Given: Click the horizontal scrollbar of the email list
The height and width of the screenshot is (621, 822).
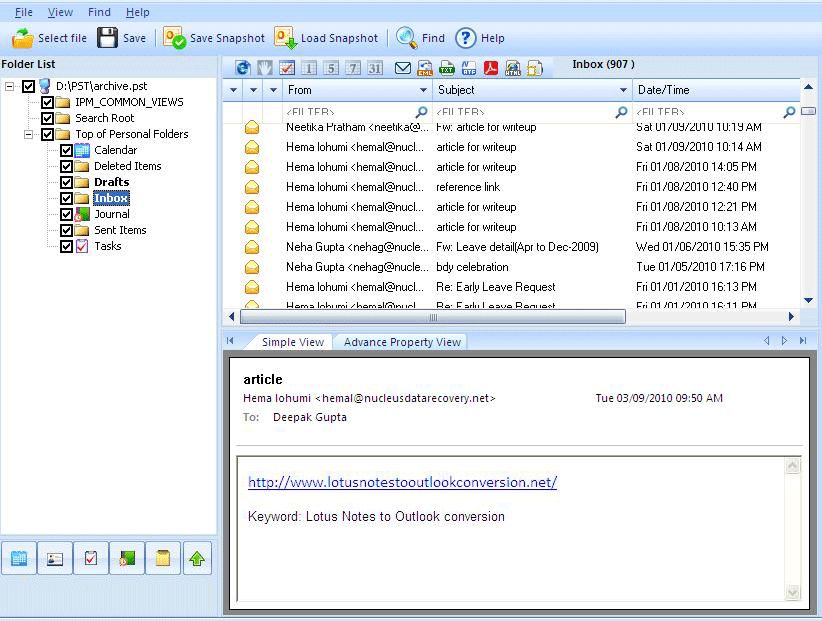Looking at the screenshot, I should click(432, 317).
